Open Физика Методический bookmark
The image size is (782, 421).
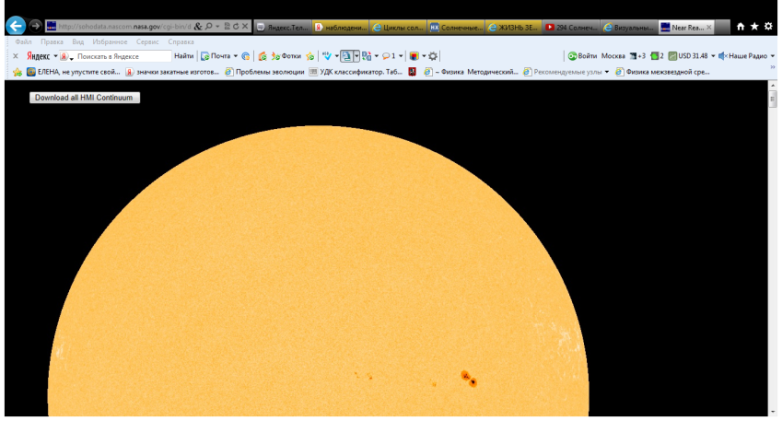pyautogui.click(x=471, y=72)
